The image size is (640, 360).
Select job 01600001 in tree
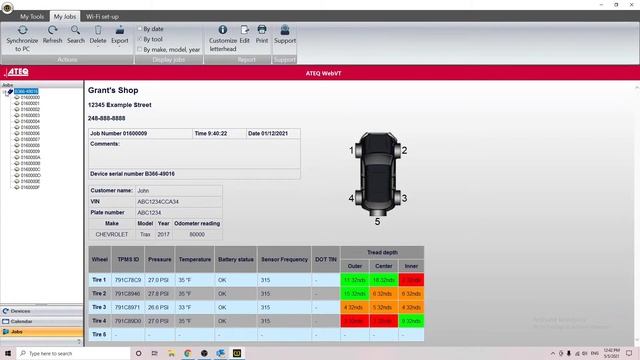[x=30, y=103]
